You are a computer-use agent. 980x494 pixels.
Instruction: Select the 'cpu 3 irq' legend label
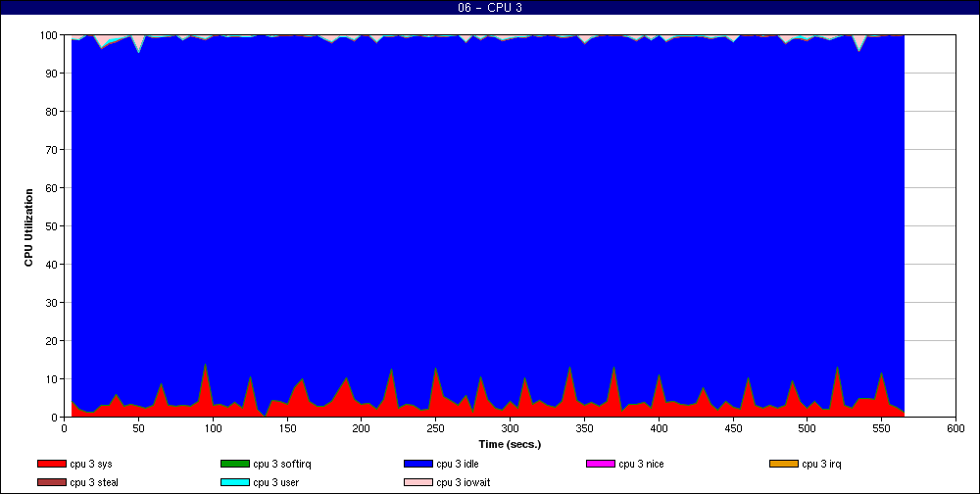tap(822, 465)
